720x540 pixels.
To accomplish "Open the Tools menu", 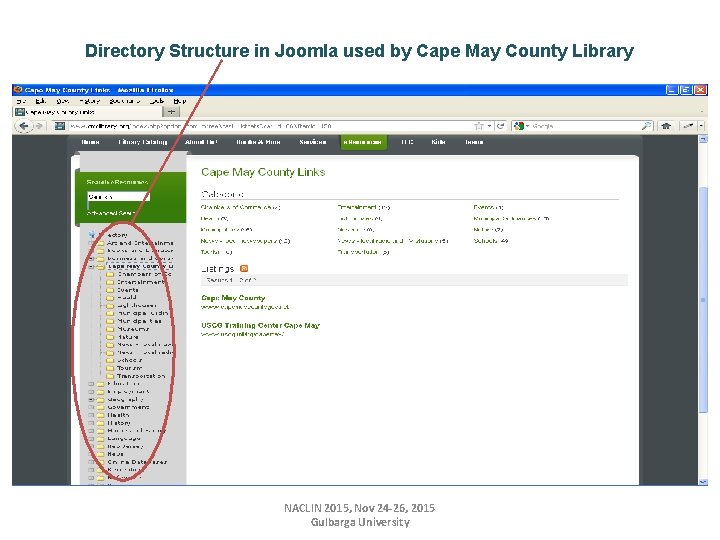I will click(157, 101).
